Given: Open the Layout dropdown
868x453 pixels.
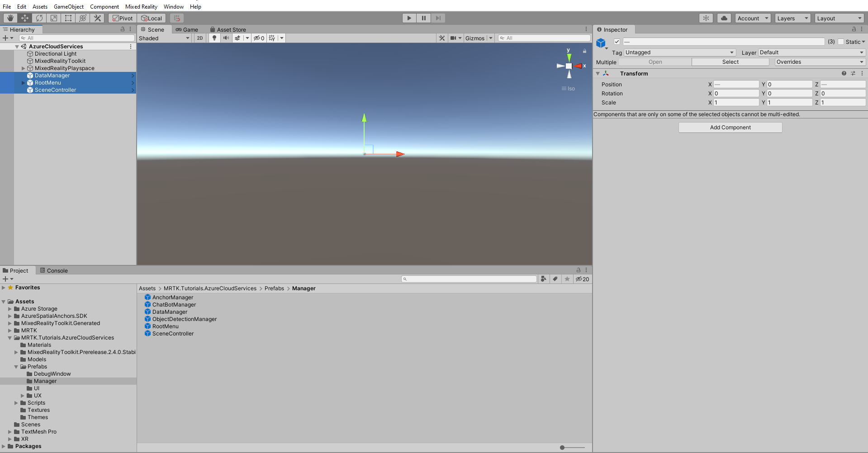Looking at the screenshot, I should 840,18.
